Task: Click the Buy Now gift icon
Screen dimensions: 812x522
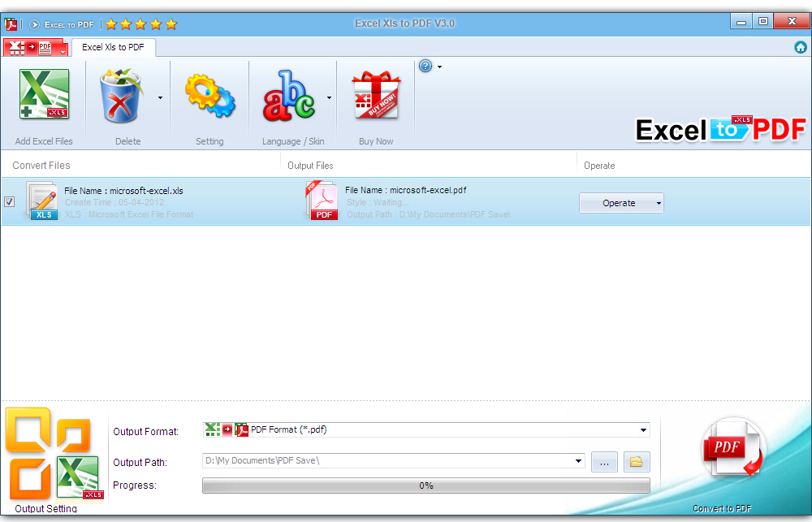Action: [x=376, y=95]
